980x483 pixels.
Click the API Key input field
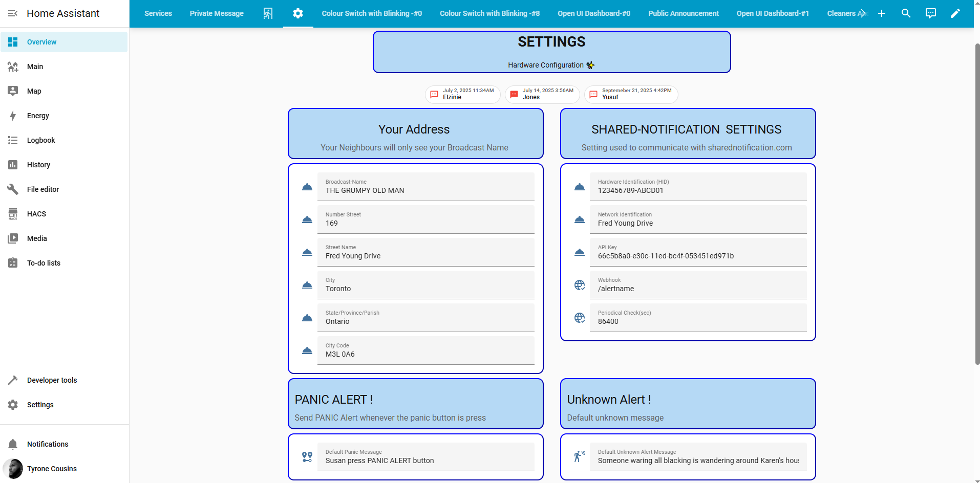click(x=698, y=252)
